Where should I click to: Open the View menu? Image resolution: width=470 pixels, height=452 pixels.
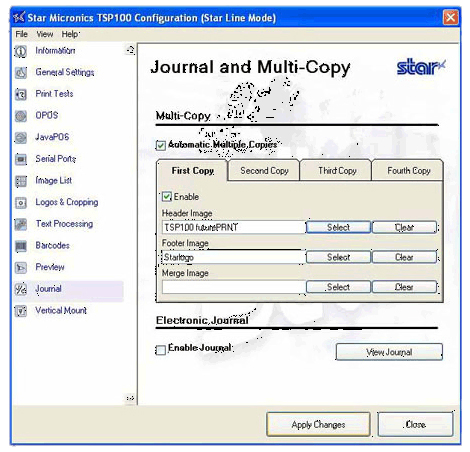coord(45,34)
